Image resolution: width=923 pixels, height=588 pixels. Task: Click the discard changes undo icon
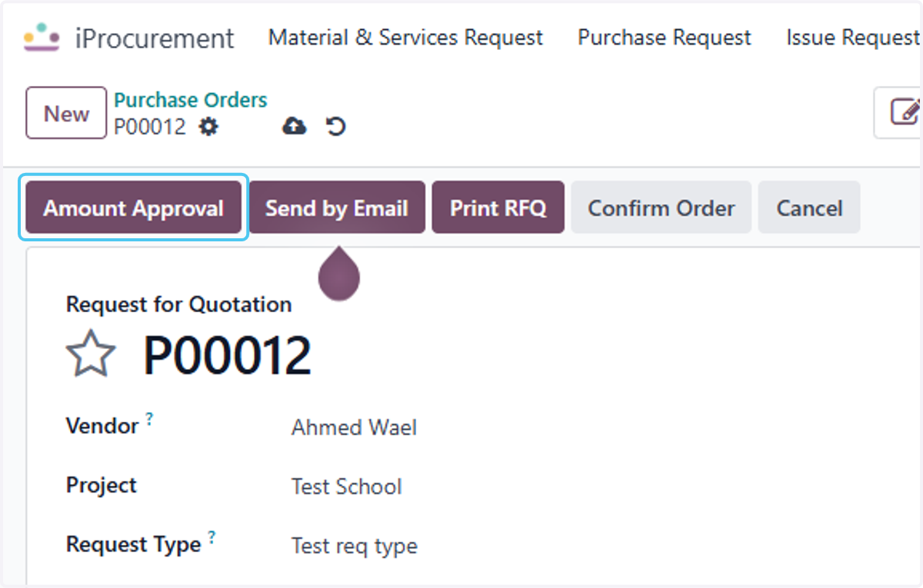(335, 126)
